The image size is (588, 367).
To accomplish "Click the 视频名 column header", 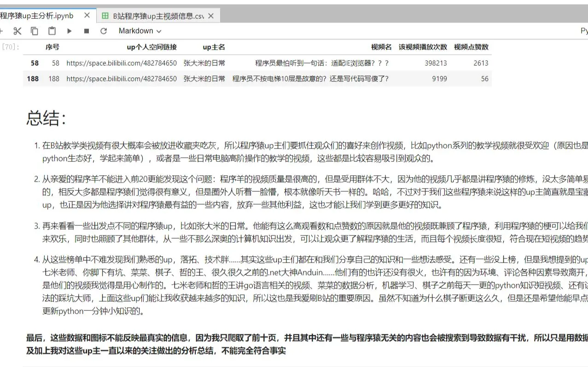I will (381, 47).
